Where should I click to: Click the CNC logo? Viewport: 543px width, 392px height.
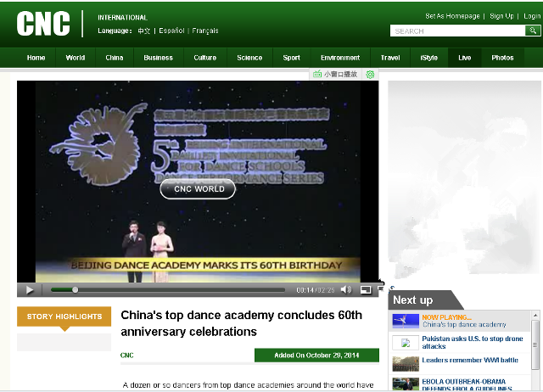coord(43,23)
